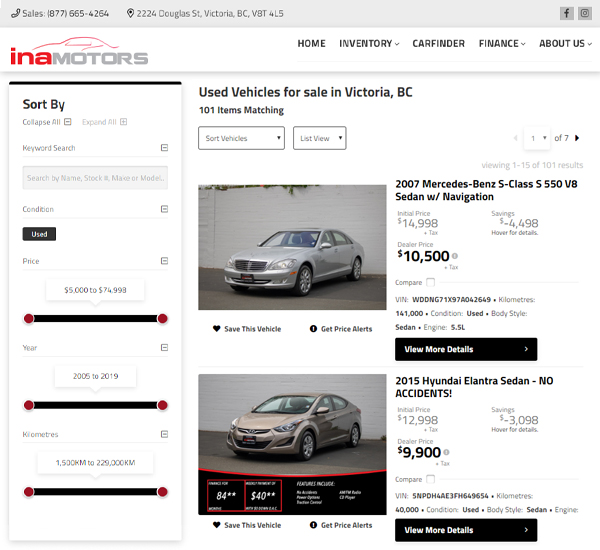Go to the previous results page arrow

(x=515, y=138)
